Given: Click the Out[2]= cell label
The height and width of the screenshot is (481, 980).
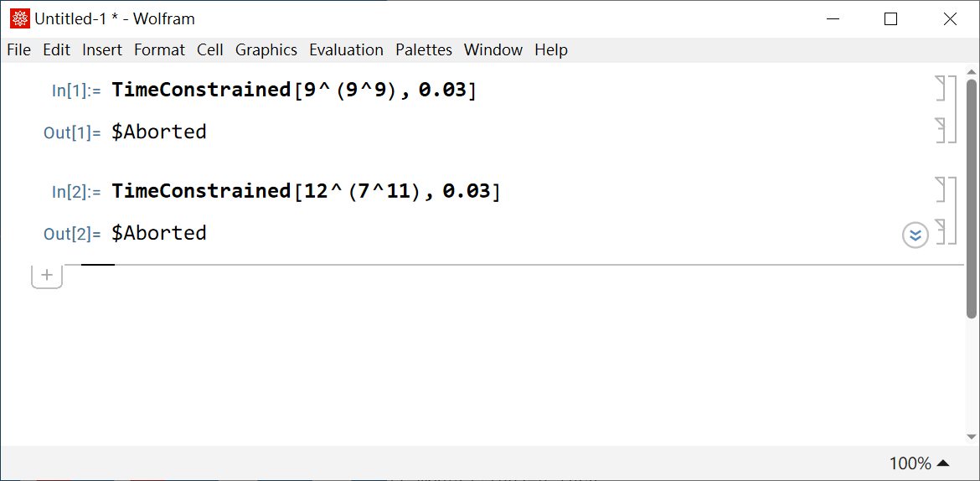Looking at the screenshot, I should tap(72, 234).
